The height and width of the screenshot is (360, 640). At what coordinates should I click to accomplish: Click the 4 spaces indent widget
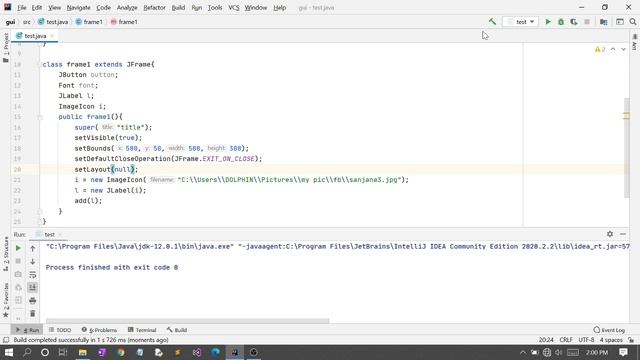tap(611, 340)
